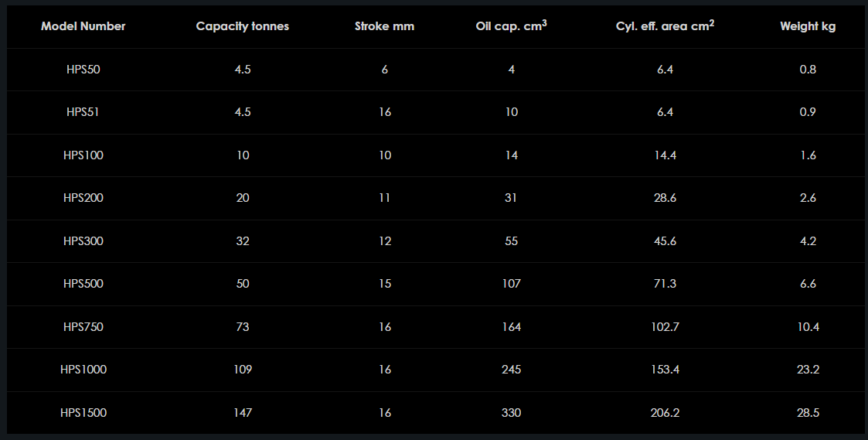Select the HPS50 model cell

83,70
